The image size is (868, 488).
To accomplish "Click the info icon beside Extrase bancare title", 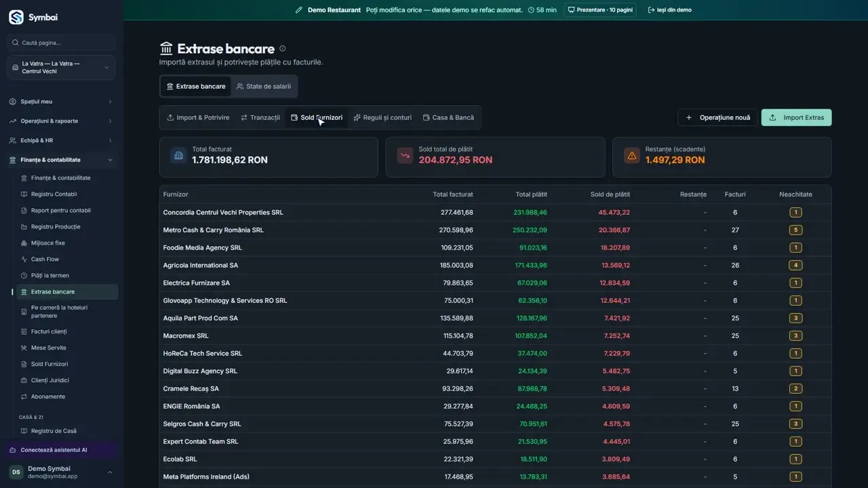I will click(283, 48).
